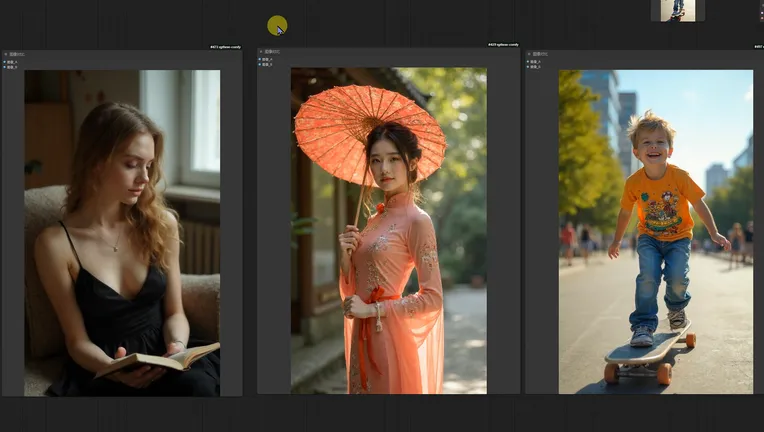The width and height of the screenshot is (764, 432).
Task: Click the 图像对比 title of skateboard-boy node
Action: (x=540, y=54)
